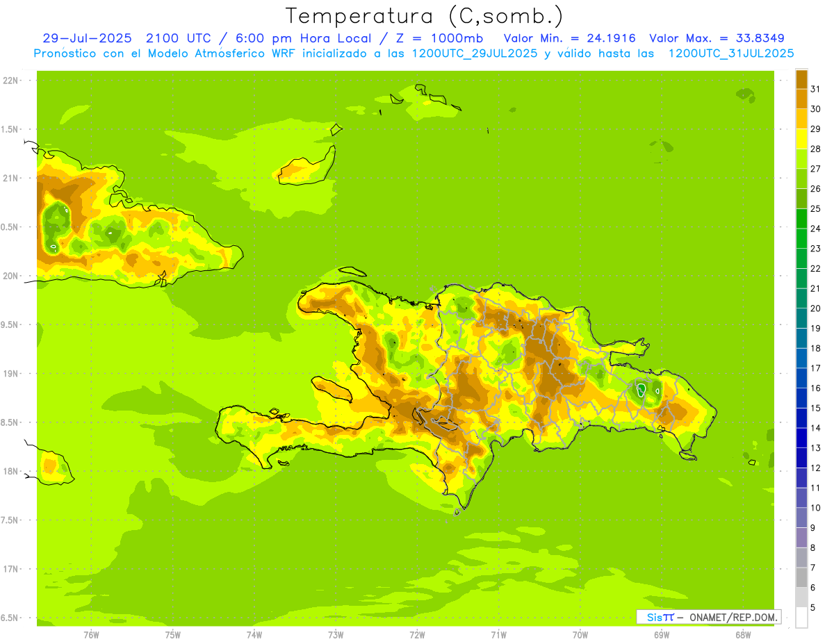Viewport: 834px width, 644px height.
Task: Click the '1200UTC_31JUL2025' valid-until time
Action: (731, 53)
